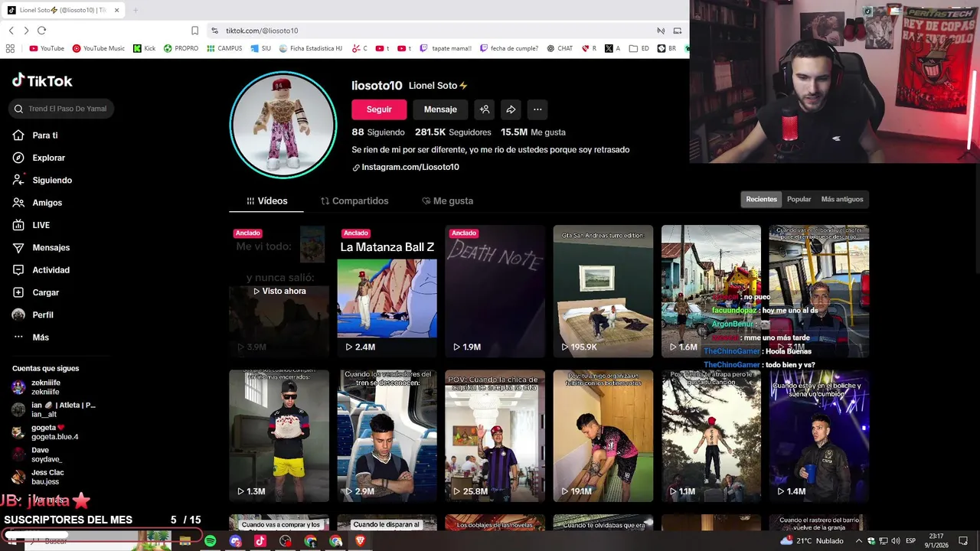980x551 pixels.
Task: Go forward in the browser
Action: point(26,31)
